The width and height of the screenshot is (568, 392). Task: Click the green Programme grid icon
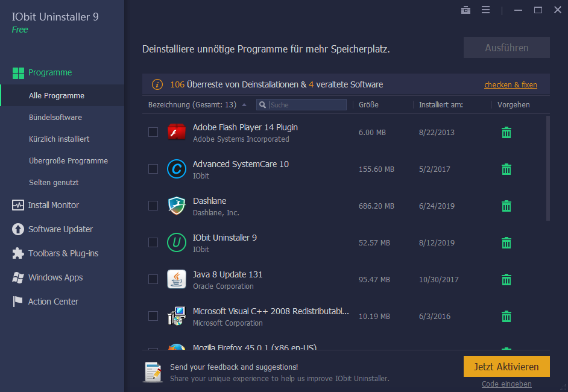(x=18, y=73)
